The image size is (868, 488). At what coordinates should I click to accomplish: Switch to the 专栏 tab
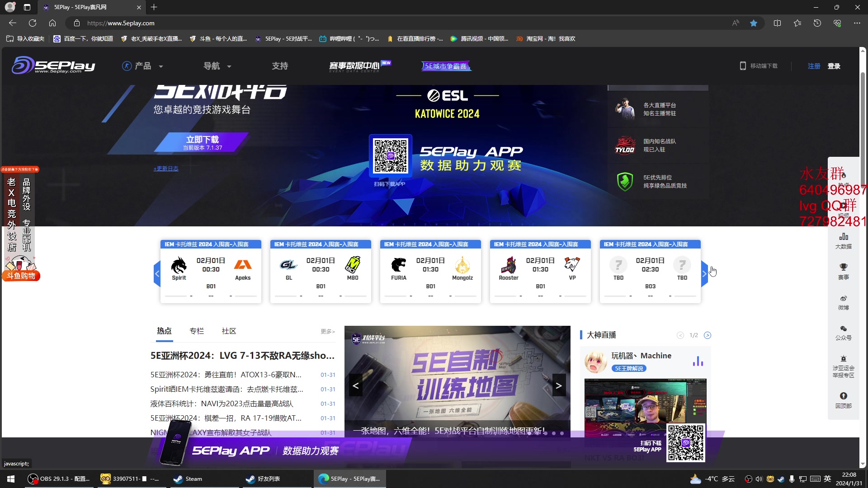click(197, 331)
